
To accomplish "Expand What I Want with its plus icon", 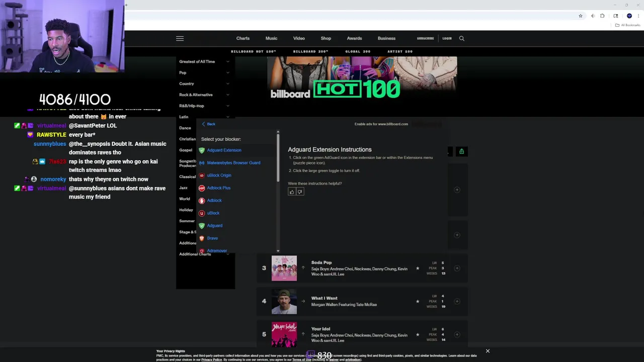I will click(x=457, y=301).
